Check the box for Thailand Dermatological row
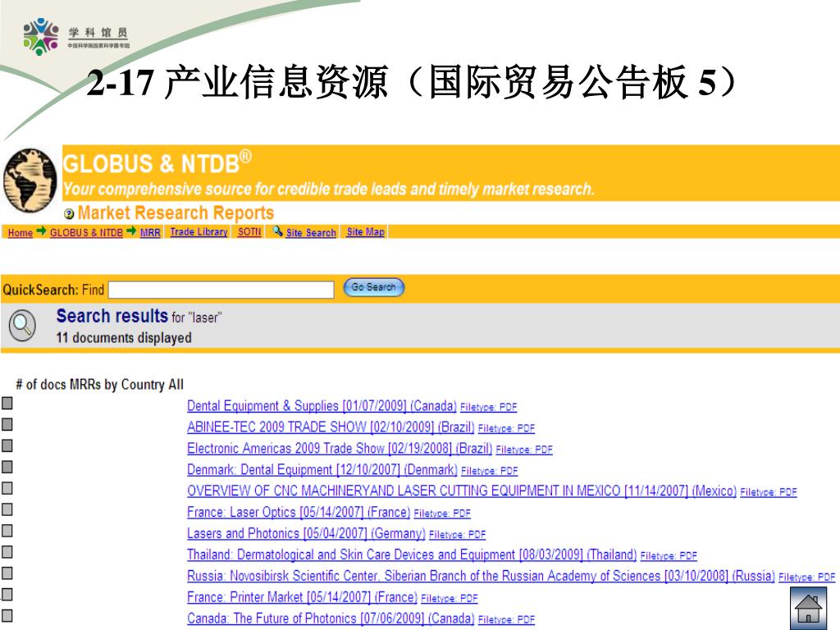Viewport: 840px width, 630px height. (7, 552)
